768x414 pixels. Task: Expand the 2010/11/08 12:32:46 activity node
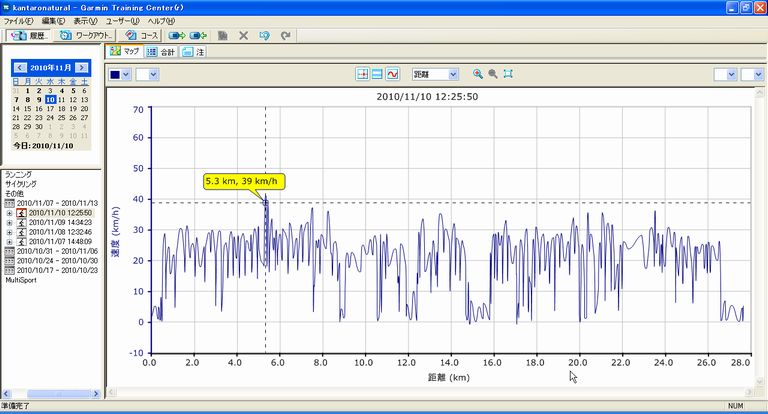tap(9, 232)
